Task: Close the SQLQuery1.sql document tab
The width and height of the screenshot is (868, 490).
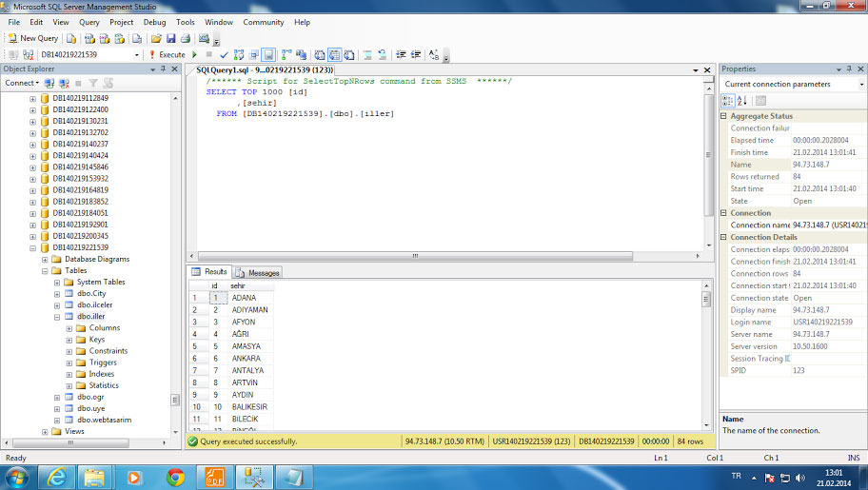Action: click(707, 70)
